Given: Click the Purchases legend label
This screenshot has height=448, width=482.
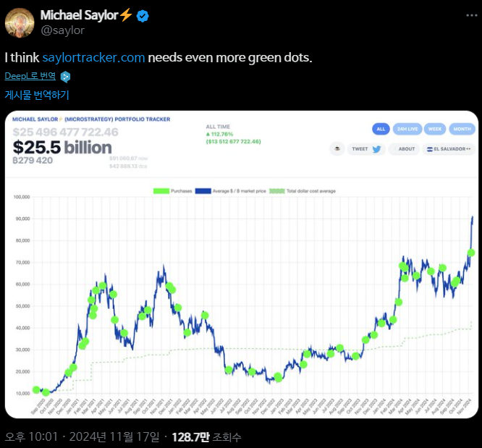Looking at the screenshot, I should click(x=182, y=191).
